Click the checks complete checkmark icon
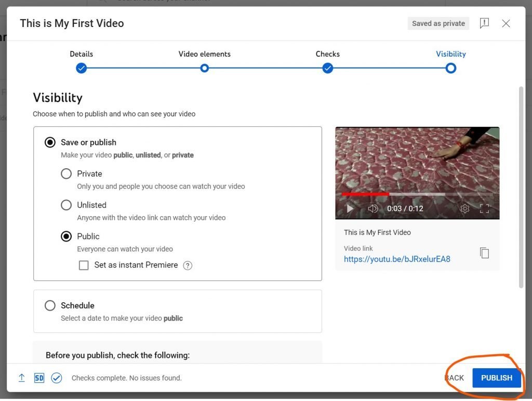The image size is (532, 401). point(57,378)
